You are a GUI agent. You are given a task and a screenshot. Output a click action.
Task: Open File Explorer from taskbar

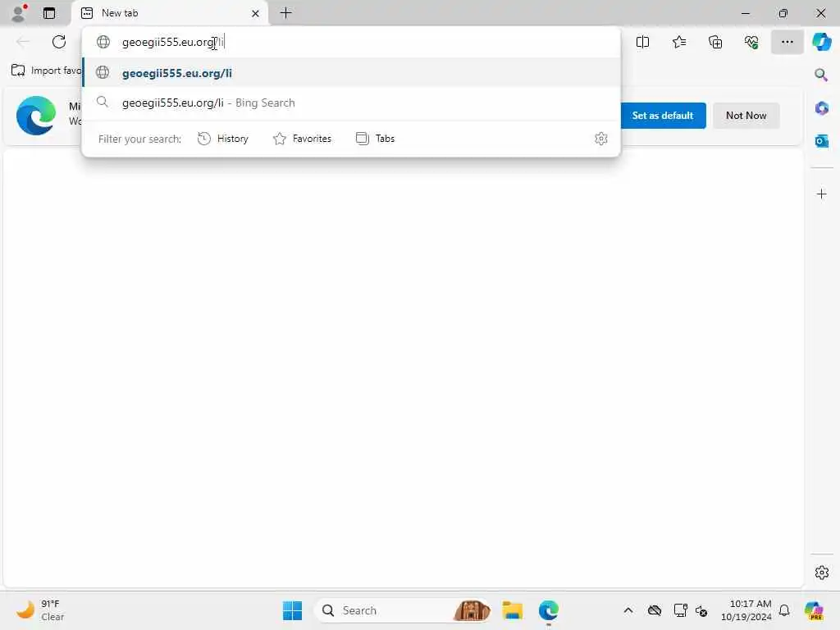point(512,610)
